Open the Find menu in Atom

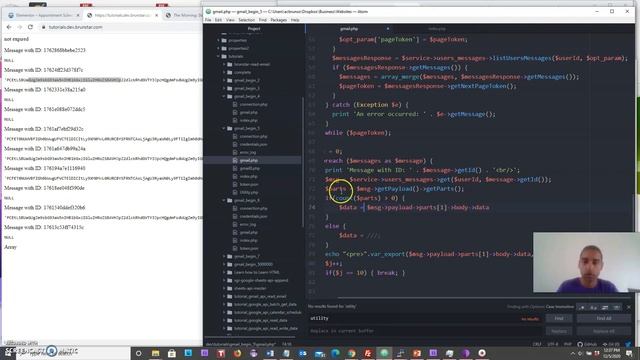coord(262,20)
